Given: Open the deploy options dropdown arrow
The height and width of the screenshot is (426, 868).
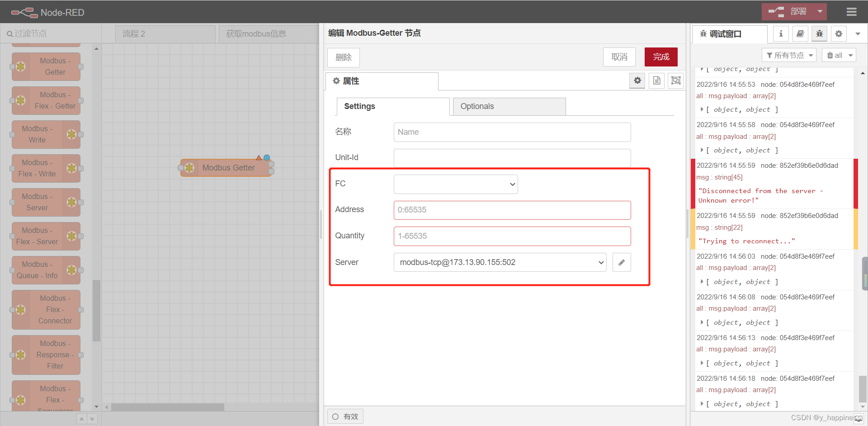Looking at the screenshot, I should coord(820,12).
